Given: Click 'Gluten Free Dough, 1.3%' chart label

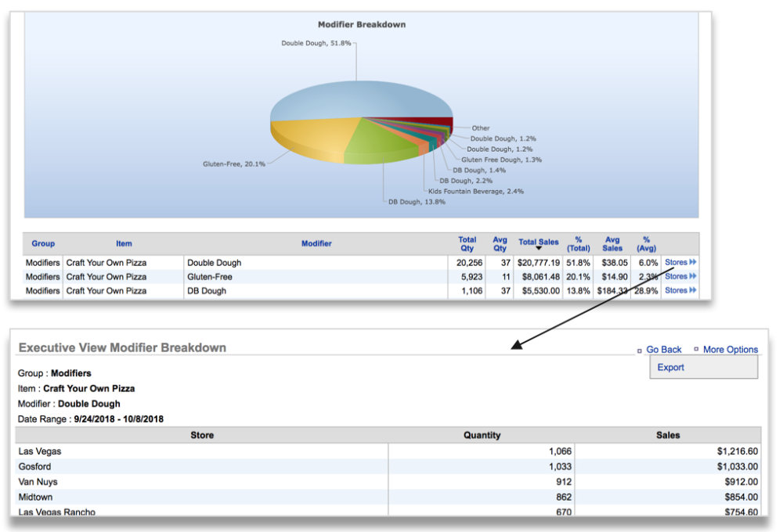Looking at the screenshot, I should point(501,160).
